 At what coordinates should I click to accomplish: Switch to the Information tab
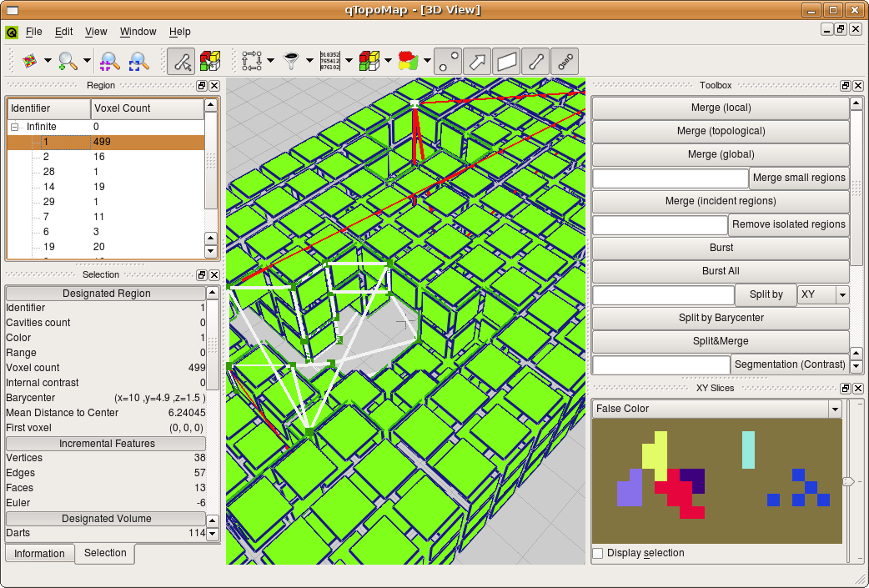[x=39, y=554]
